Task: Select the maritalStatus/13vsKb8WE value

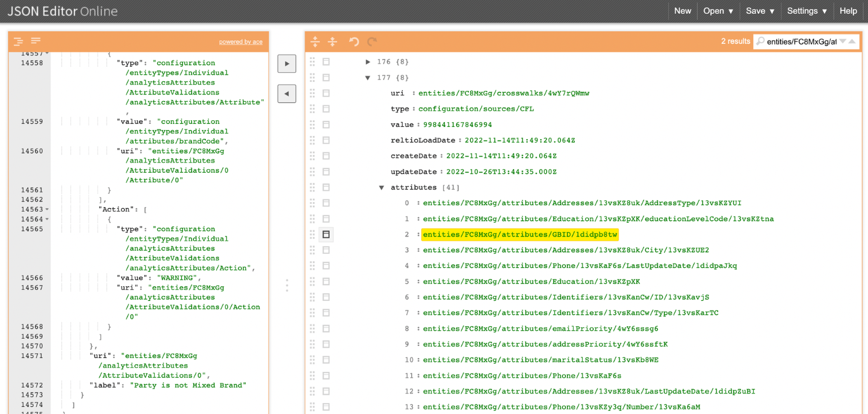Action: 541,360
